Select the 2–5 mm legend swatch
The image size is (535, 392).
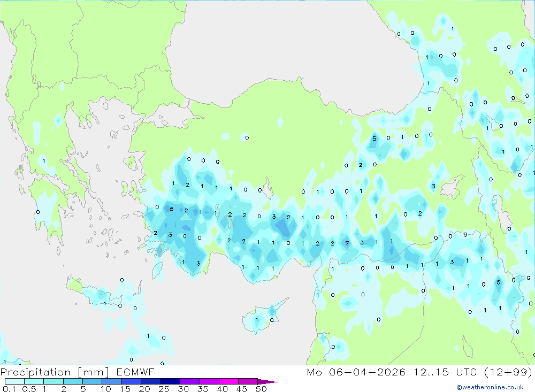coord(73,381)
